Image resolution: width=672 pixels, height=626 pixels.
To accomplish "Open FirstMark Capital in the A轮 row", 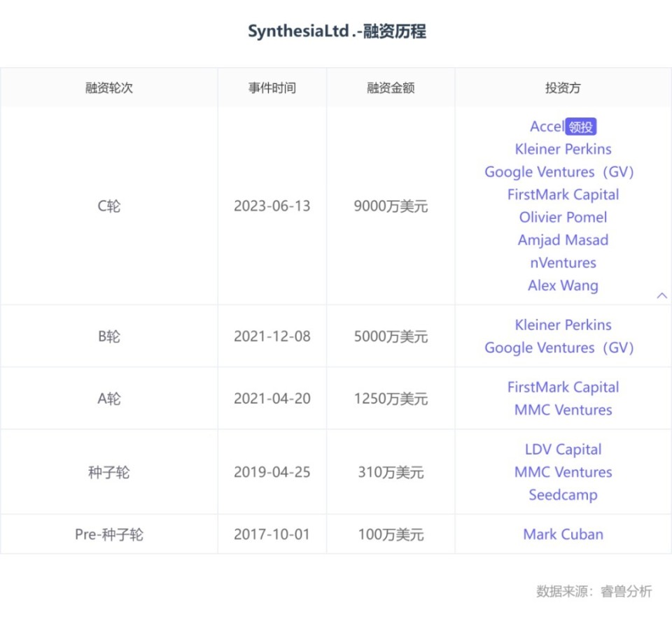I will coord(563,387).
